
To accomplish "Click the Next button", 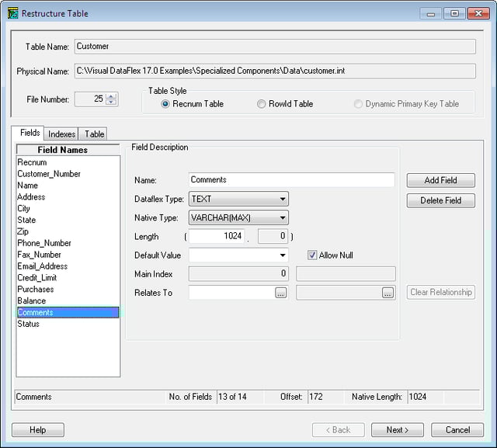I will (397, 430).
